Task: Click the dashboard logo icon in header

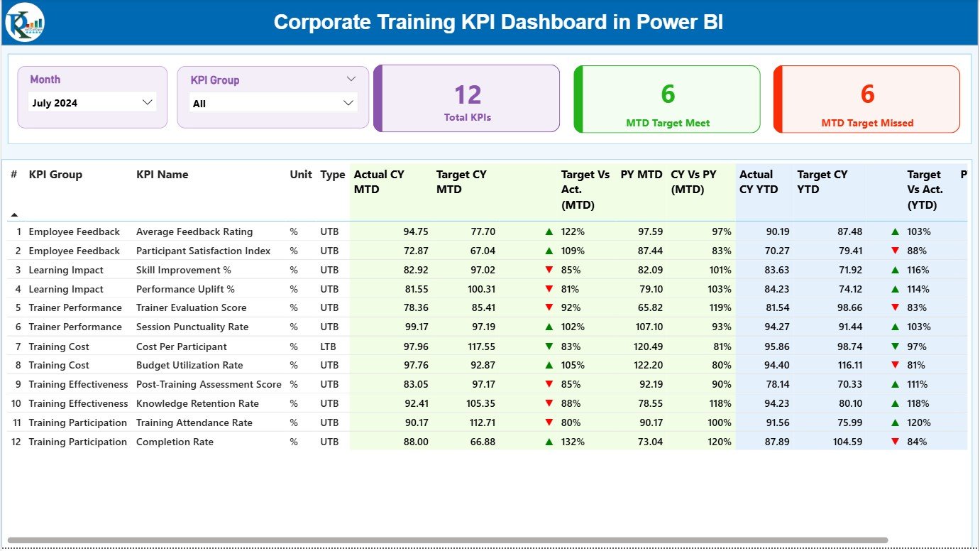Action: click(25, 23)
